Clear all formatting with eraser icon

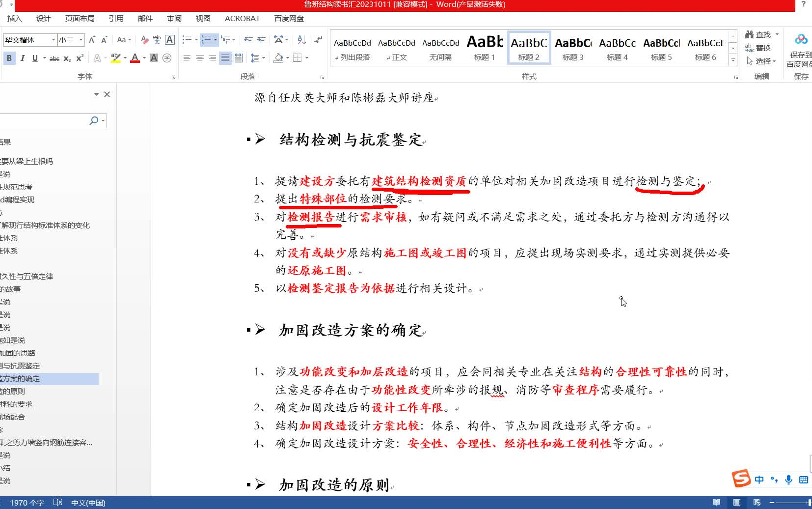point(144,40)
